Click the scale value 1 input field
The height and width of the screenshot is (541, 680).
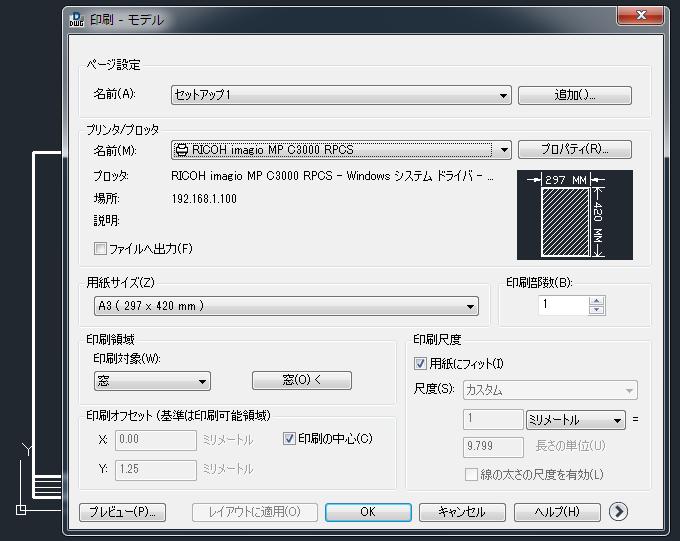click(x=493, y=419)
